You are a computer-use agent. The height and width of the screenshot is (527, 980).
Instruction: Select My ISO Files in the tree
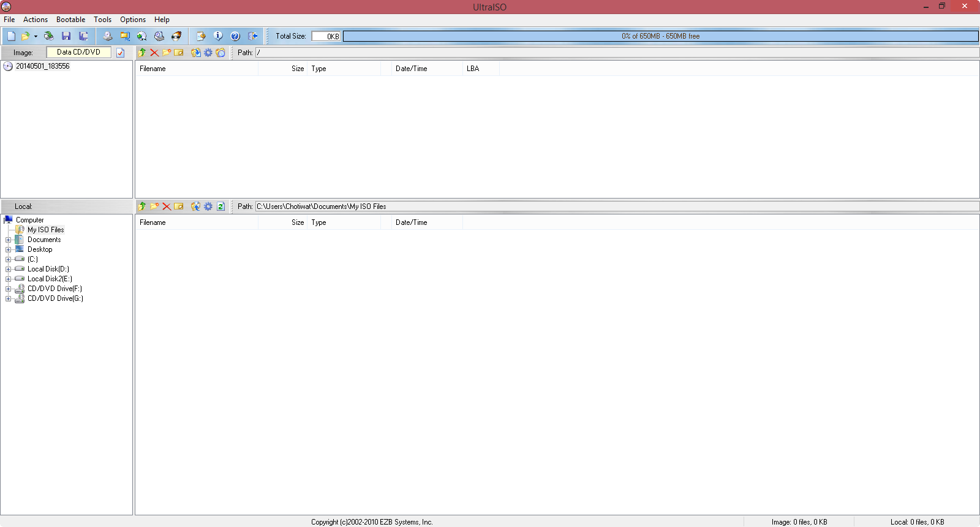point(45,230)
